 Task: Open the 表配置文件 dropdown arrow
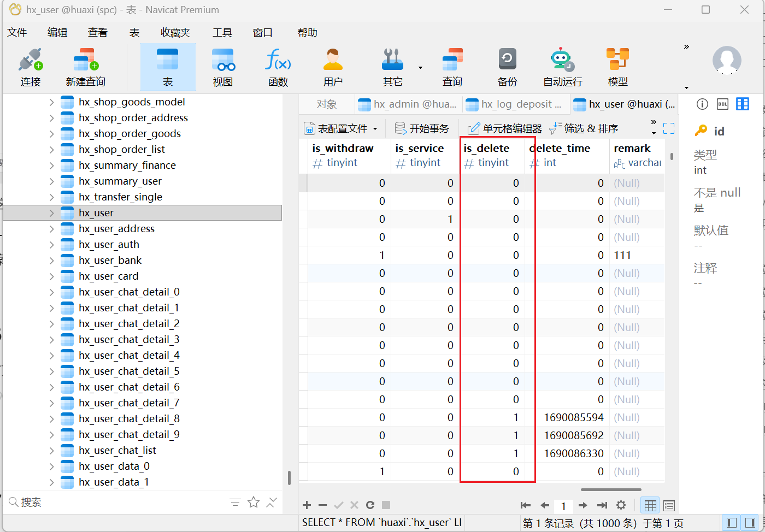coord(375,129)
